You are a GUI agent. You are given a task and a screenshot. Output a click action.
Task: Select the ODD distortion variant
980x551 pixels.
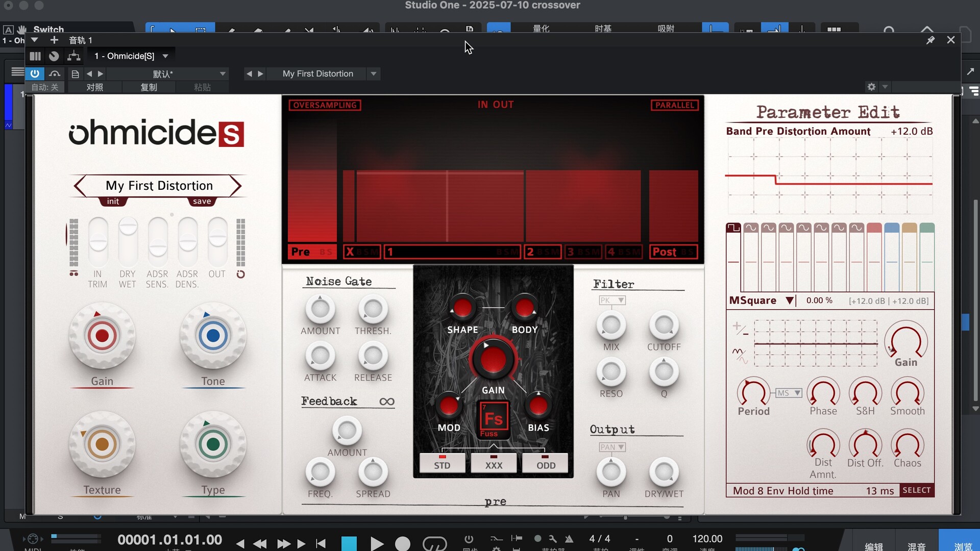pos(546,463)
